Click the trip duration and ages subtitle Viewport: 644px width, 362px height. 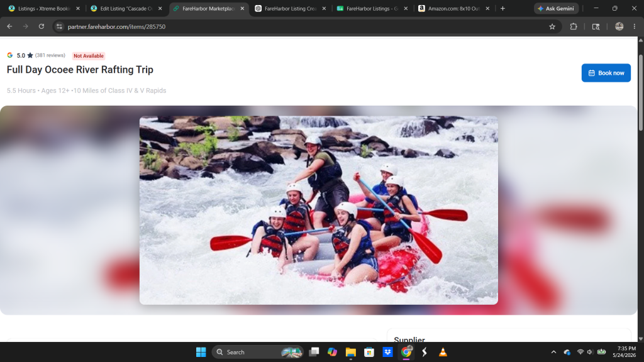(x=86, y=90)
